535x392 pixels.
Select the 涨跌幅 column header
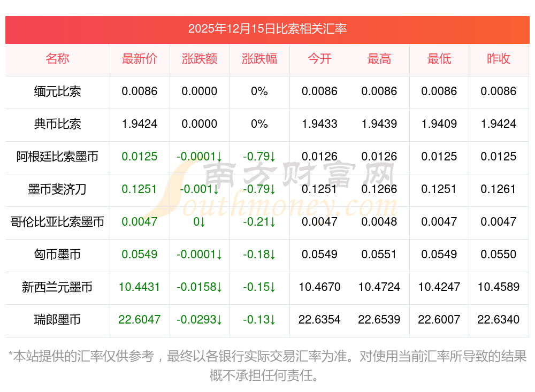coord(259,59)
